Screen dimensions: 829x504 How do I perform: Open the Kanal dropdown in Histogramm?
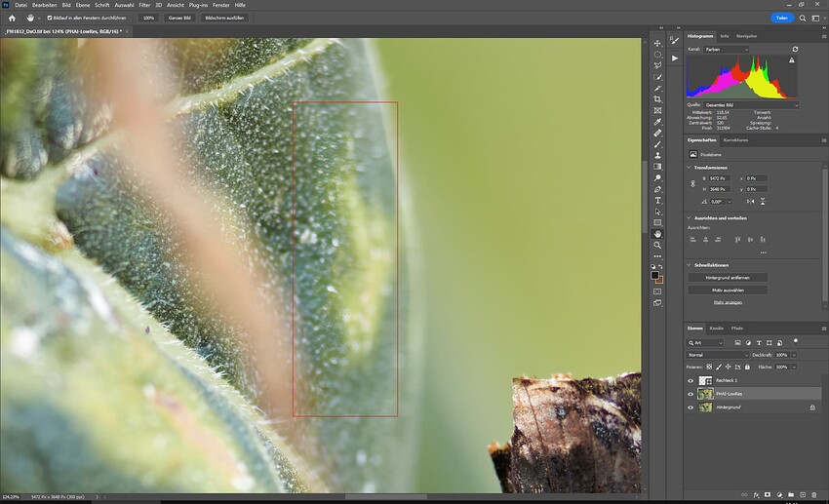tap(727, 49)
